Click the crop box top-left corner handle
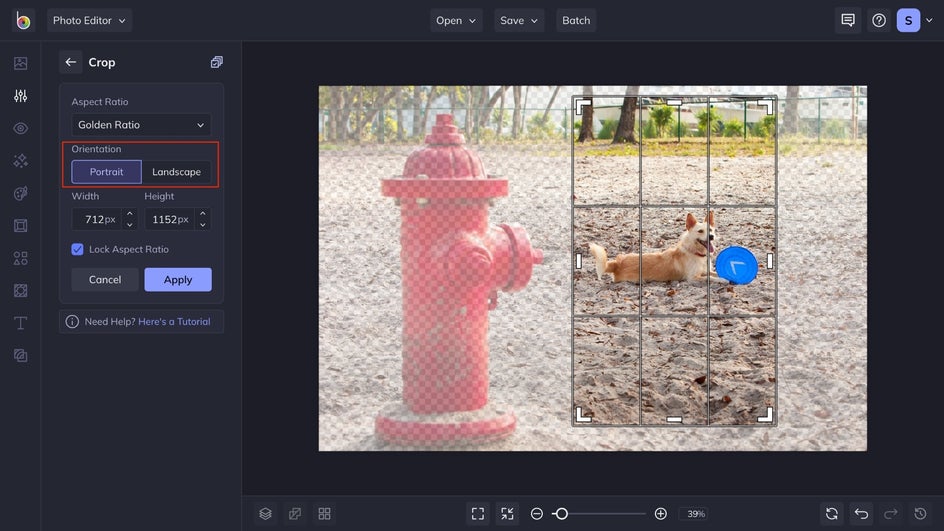 [582, 106]
